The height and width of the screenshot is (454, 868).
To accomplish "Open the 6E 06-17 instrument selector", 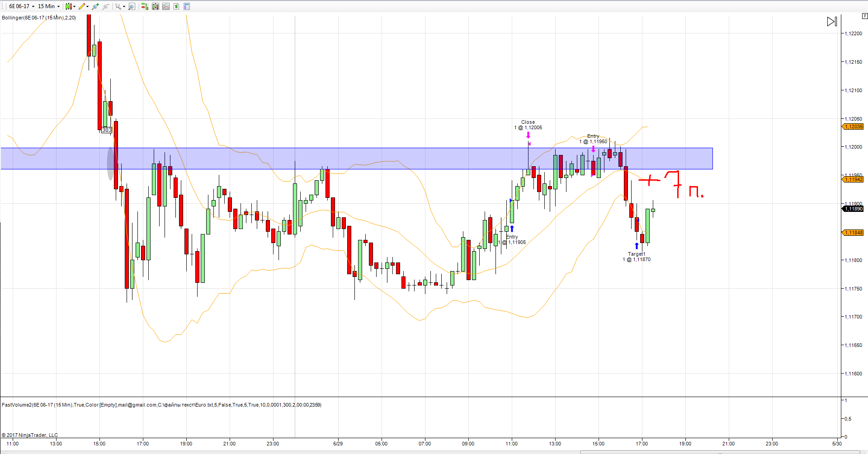I will [22, 6].
